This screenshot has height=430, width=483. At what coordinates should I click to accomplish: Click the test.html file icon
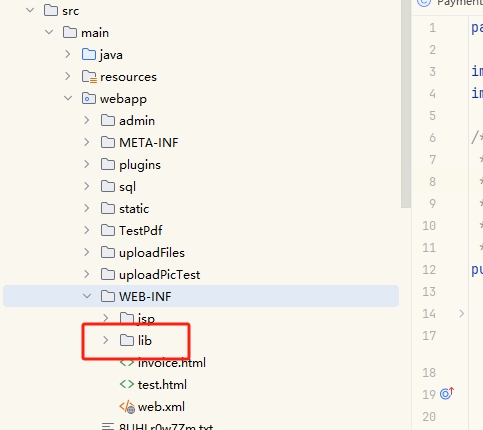(127, 384)
